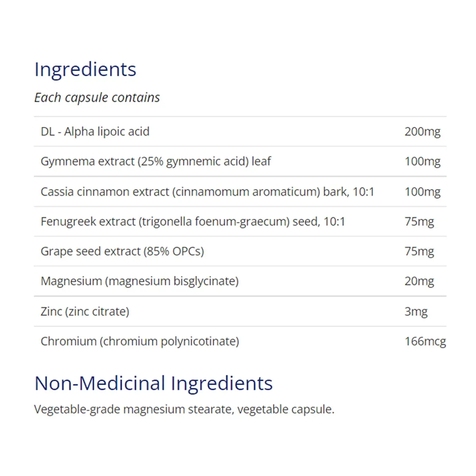Click the 75mg amount beside Grape seed extract

coord(419,251)
